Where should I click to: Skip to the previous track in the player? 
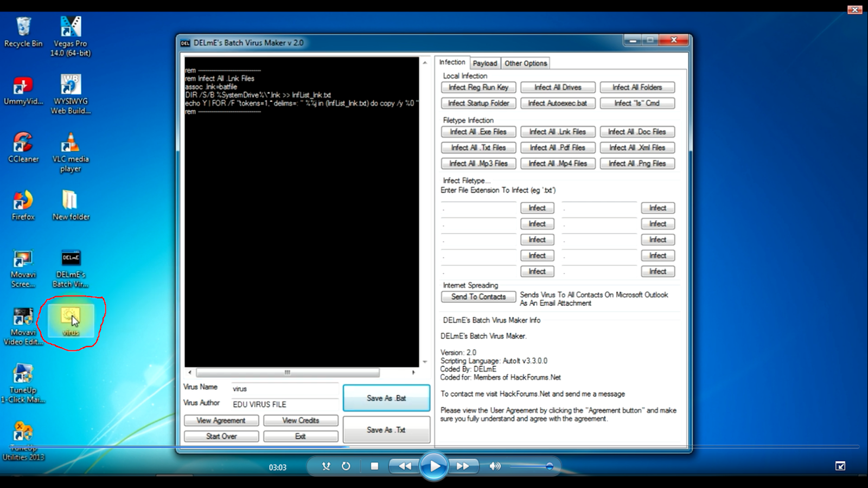pyautogui.click(x=405, y=466)
